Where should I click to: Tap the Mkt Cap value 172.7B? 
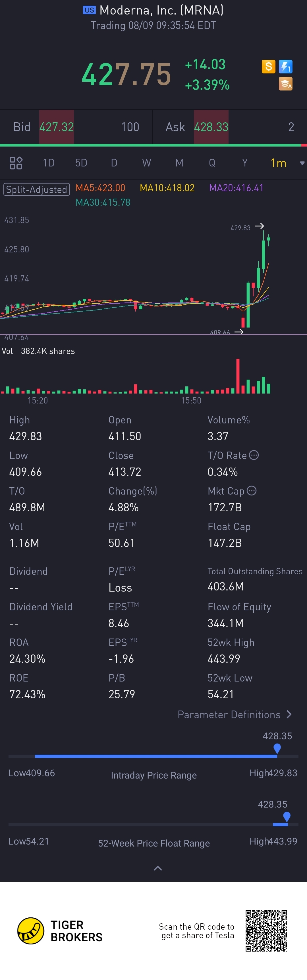[x=225, y=508]
